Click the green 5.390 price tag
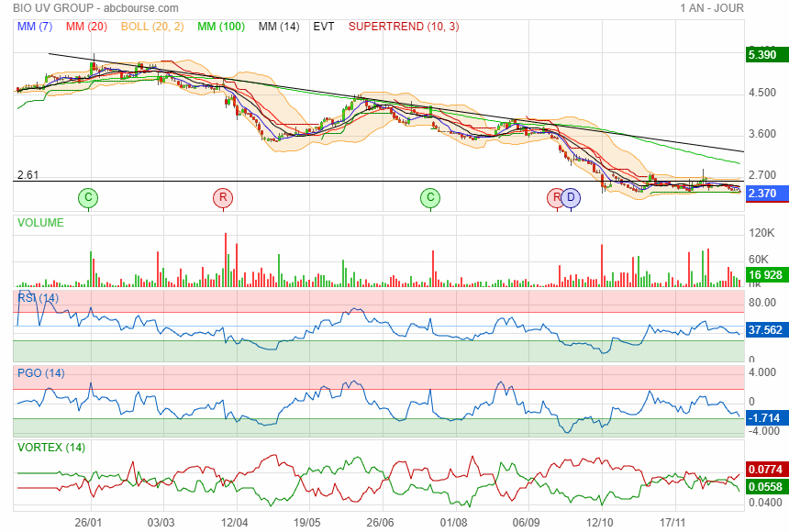The image size is (789, 532). [x=767, y=54]
